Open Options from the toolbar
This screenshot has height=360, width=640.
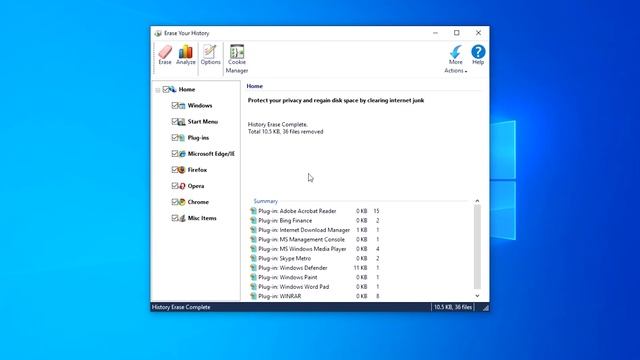coord(211,55)
